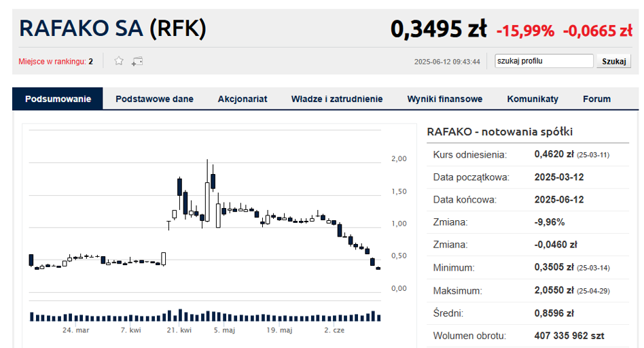Image resolution: width=644 pixels, height=348 pixels.
Task: Click the 'szukaj profilu' search field
Action: (x=544, y=61)
